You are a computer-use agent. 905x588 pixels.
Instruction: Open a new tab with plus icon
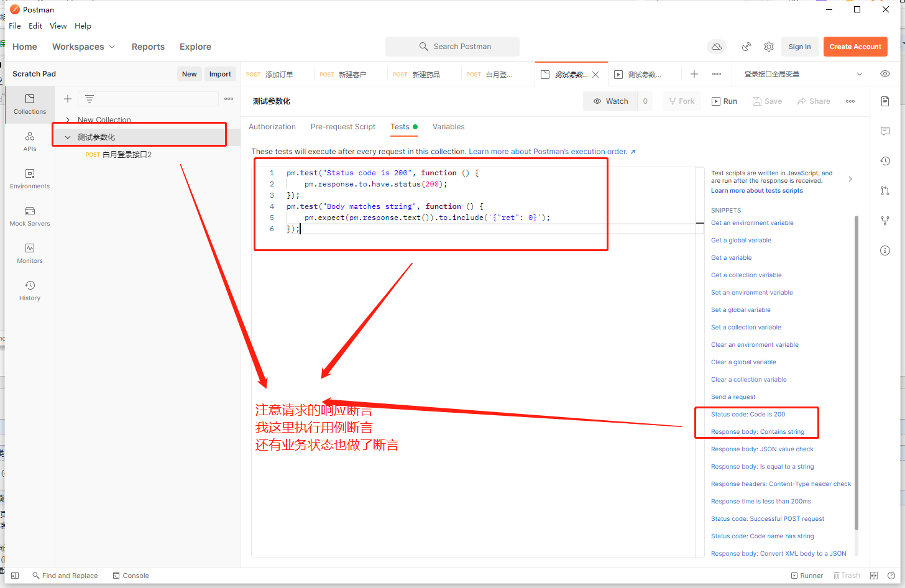click(x=694, y=74)
